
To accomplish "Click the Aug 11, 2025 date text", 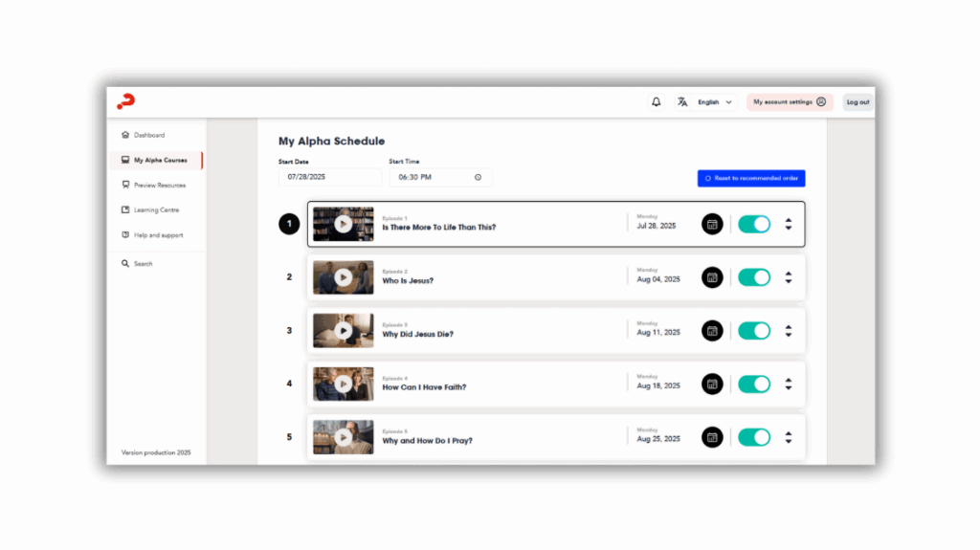I will pos(658,333).
